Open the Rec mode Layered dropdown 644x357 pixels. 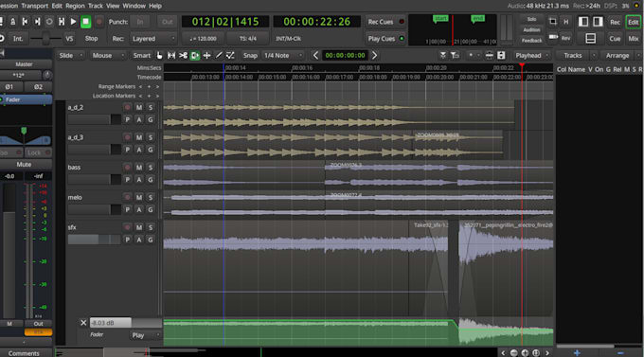pyautogui.click(x=152, y=39)
